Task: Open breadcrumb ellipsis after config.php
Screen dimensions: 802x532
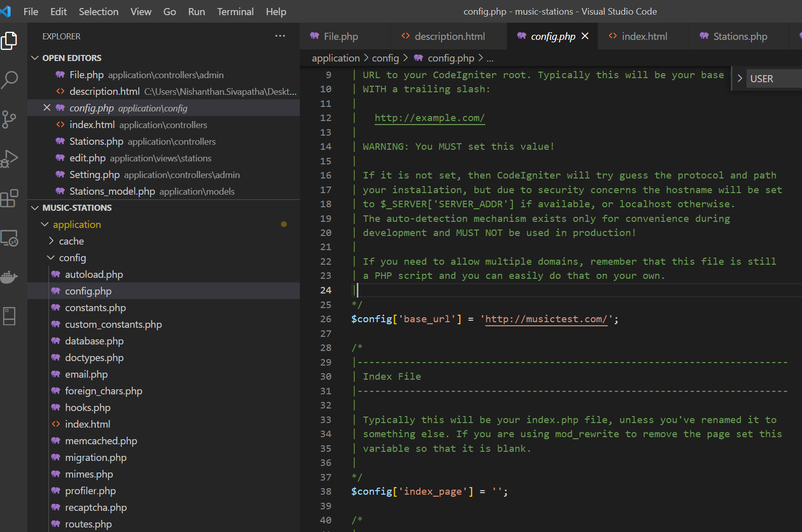Action: 490,58
